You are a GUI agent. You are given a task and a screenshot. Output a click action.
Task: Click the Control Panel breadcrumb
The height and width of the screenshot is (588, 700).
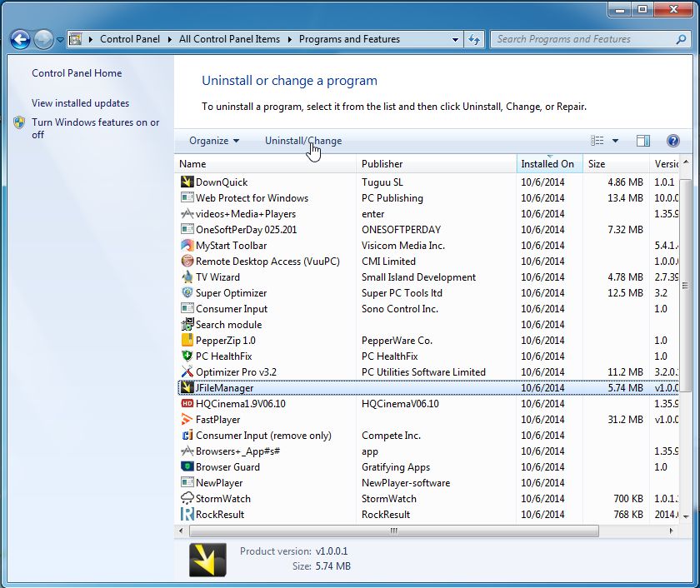[130, 39]
